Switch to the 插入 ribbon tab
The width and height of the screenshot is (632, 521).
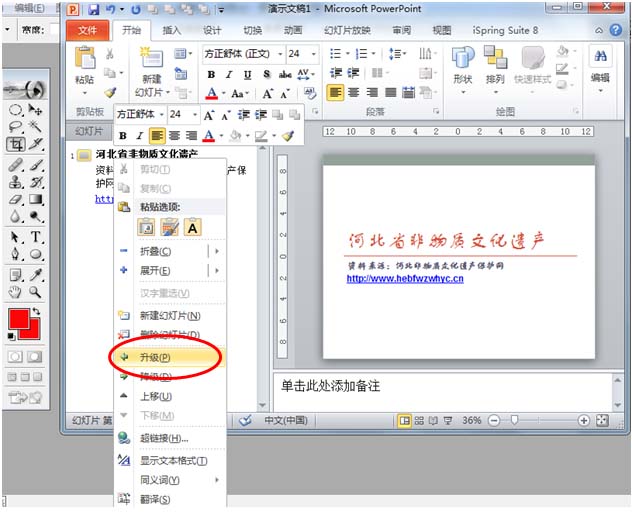click(172, 31)
